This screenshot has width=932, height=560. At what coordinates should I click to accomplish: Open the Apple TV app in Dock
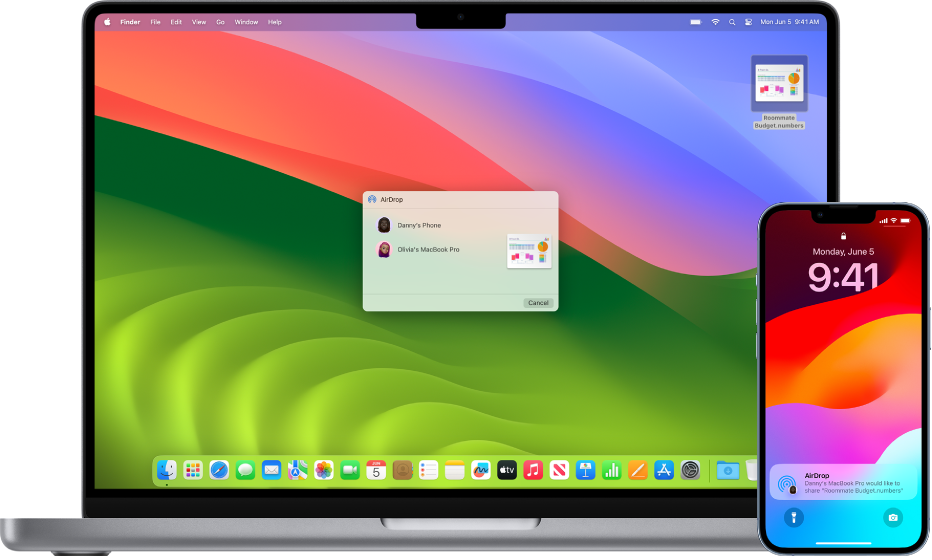coord(507,470)
